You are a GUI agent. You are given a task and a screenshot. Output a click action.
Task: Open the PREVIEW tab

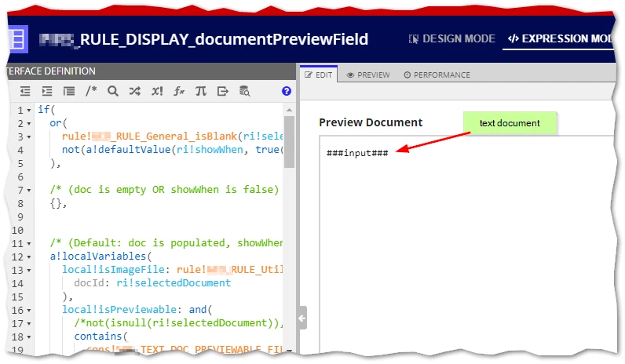368,75
